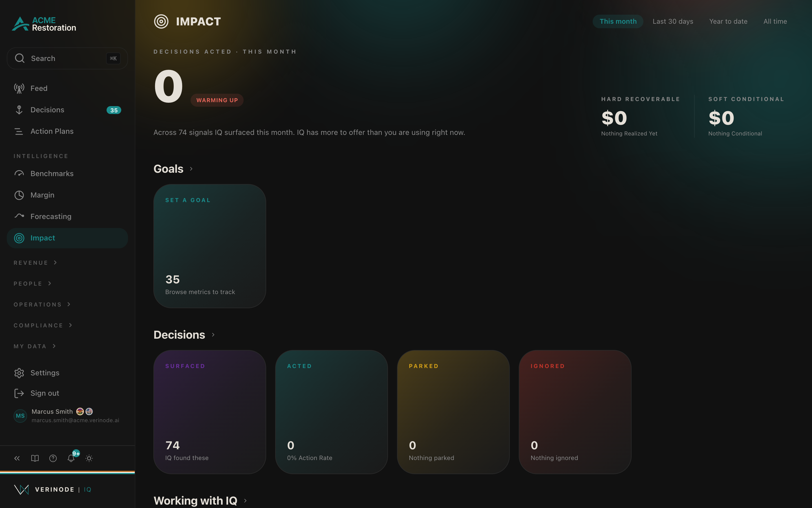
Task: Click the Action Plans list icon
Action: (19, 131)
